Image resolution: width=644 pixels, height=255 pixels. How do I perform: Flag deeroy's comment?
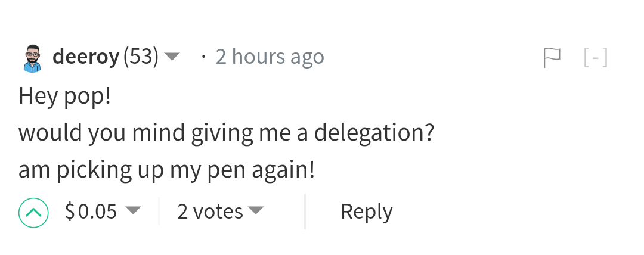coord(552,57)
